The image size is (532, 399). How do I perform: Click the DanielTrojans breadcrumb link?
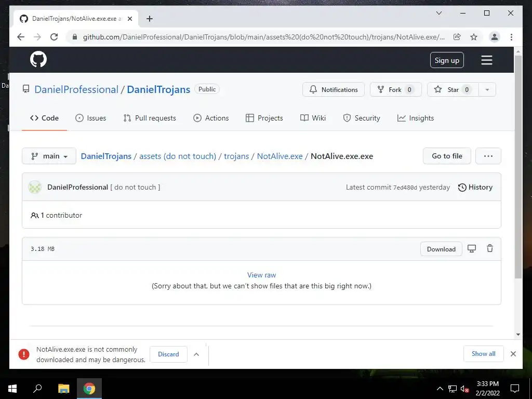(106, 156)
